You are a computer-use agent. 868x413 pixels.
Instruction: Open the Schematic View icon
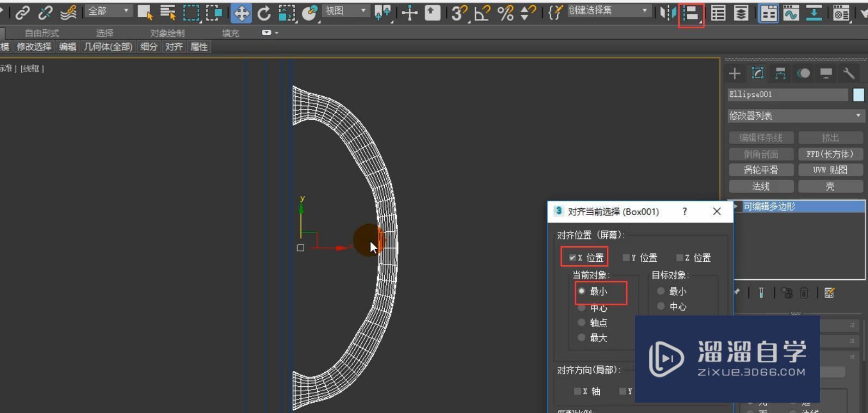[814, 13]
